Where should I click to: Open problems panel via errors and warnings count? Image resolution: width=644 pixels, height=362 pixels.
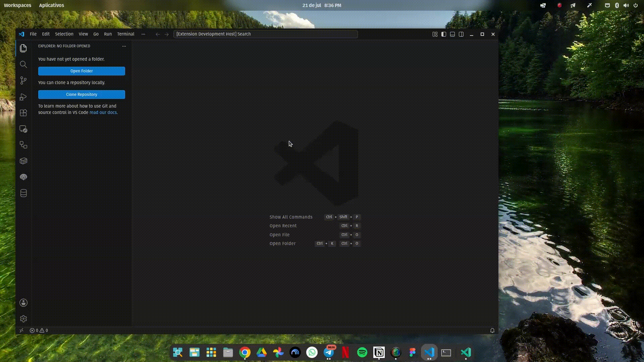(39, 330)
